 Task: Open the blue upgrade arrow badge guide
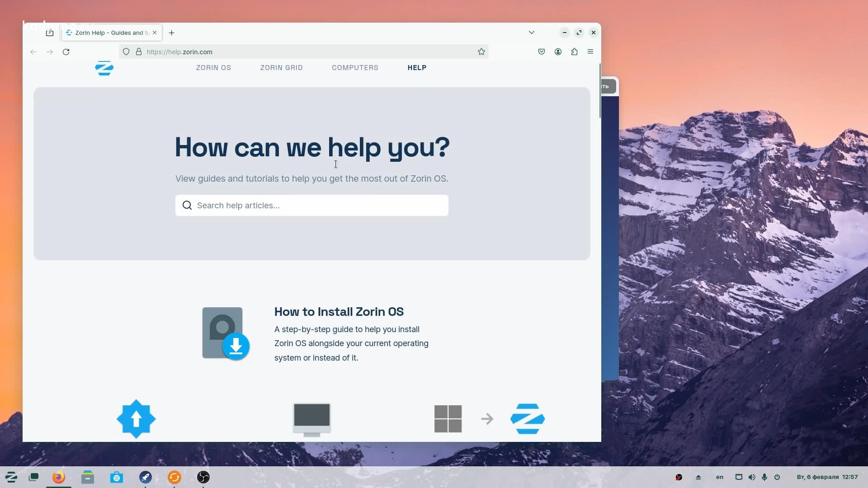coord(136,419)
